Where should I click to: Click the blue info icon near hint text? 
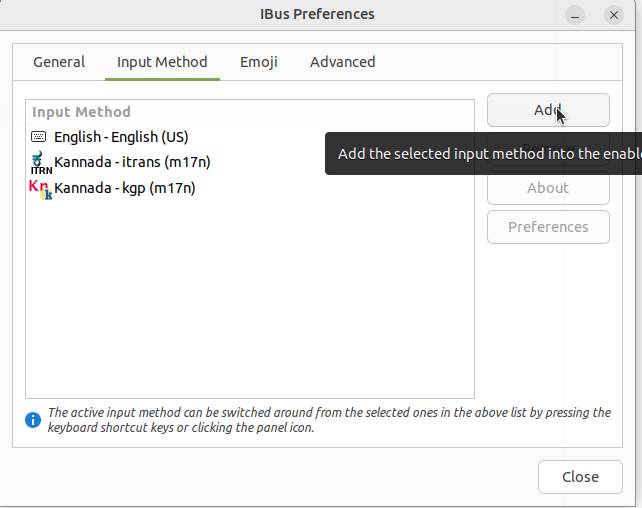[x=33, y=420]
